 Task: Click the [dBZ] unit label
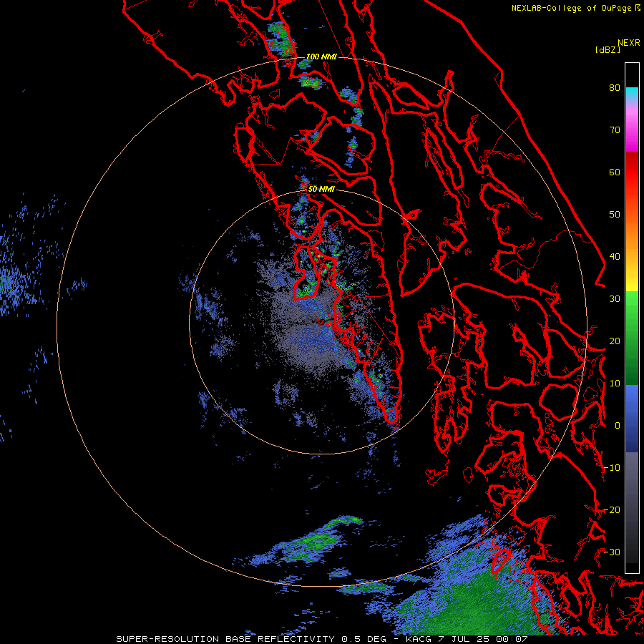point(608,50)
